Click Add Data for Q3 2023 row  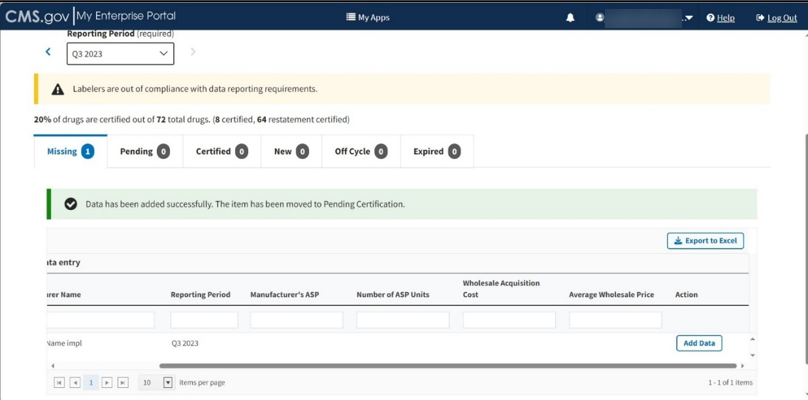coord(698,343)
